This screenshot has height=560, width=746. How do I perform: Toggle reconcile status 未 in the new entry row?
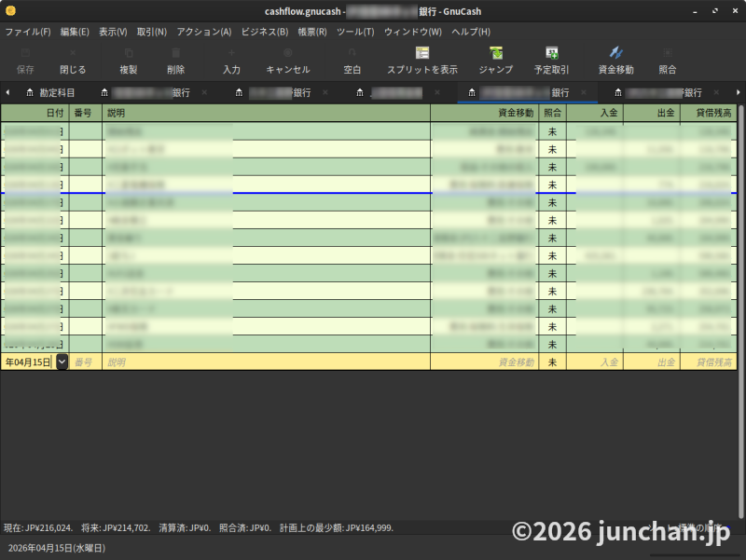tap(552, 362)
